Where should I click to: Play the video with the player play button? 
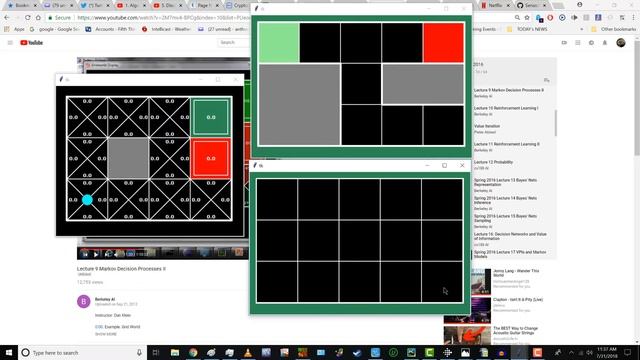pos(96,254)
